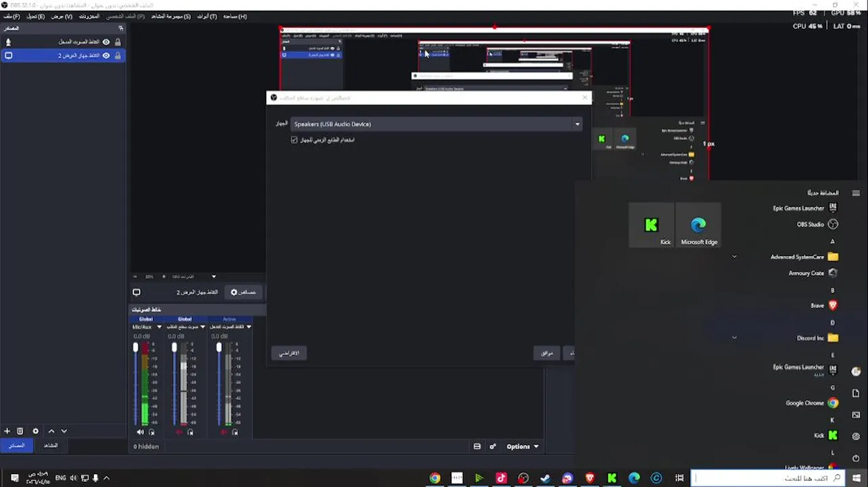Screen dimensions: 868x487
Task: Toggle monitoring headphone icon on Active channel
Action: pos(235,432)
